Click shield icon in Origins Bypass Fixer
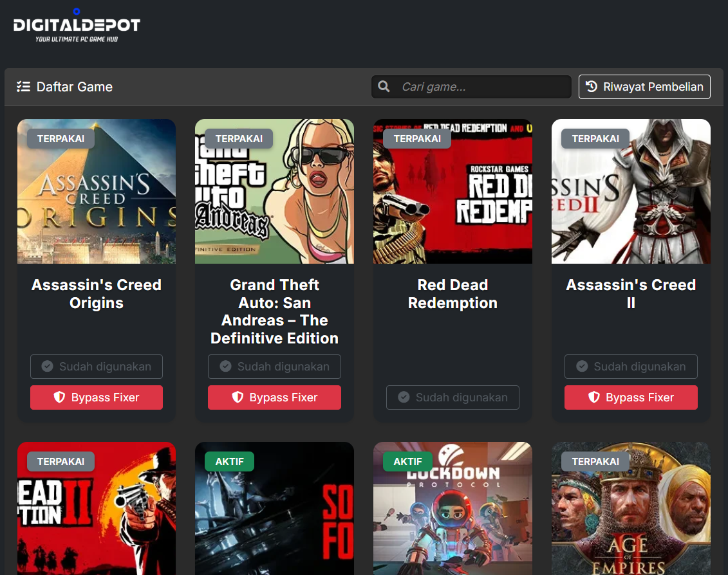728x575 pixels. click(x=59, y=397)
